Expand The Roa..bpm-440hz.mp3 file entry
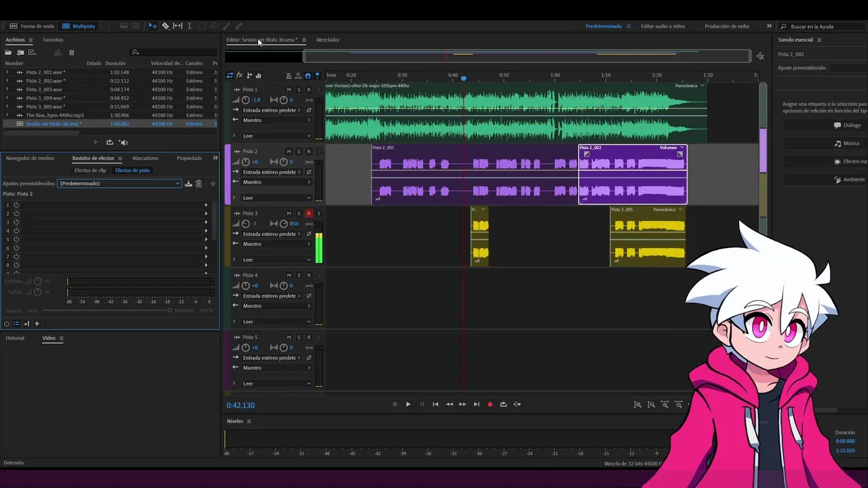 (x=7, y=115)
